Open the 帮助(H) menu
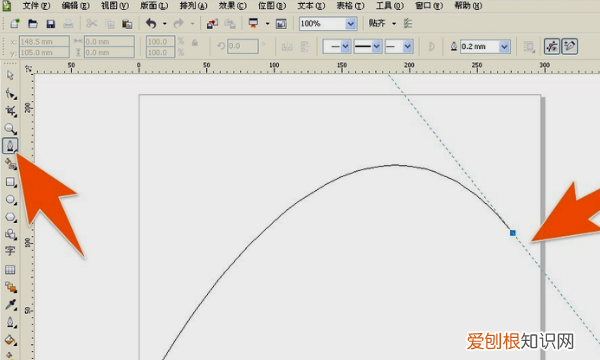 click(468, 6)
